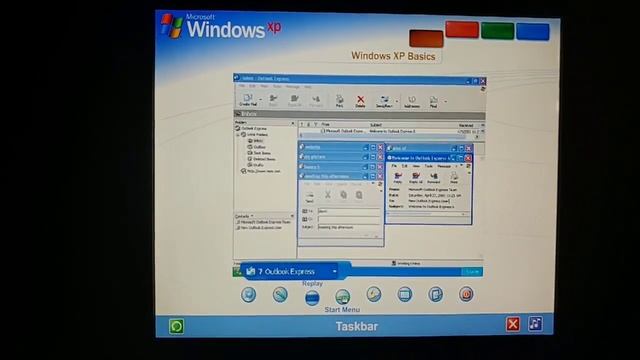Open the window-shaped topic icon in tour row
The image size is (640, 360).
tap(404, 294)
